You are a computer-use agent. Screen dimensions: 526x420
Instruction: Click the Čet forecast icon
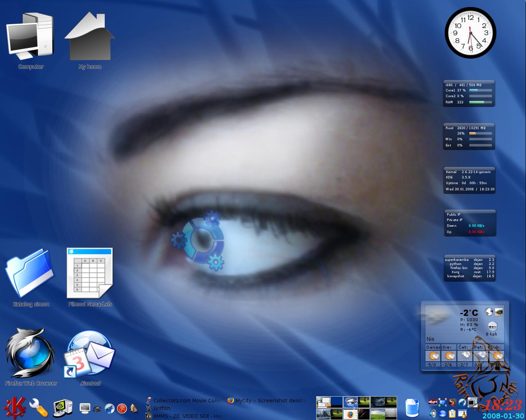(465, 356)
